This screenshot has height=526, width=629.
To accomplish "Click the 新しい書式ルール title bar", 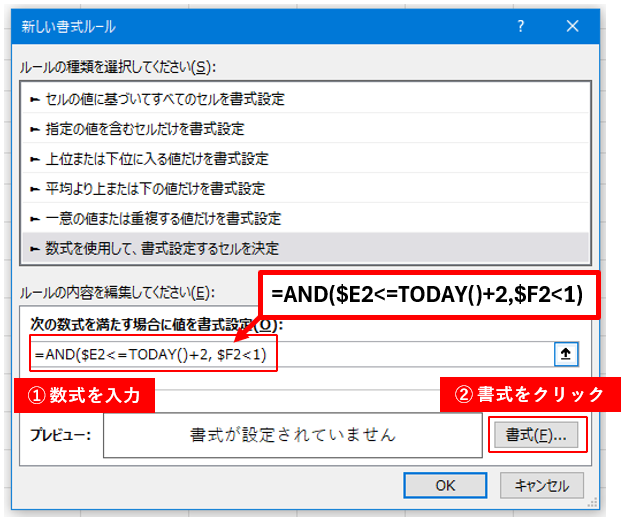I will (250, 26).
